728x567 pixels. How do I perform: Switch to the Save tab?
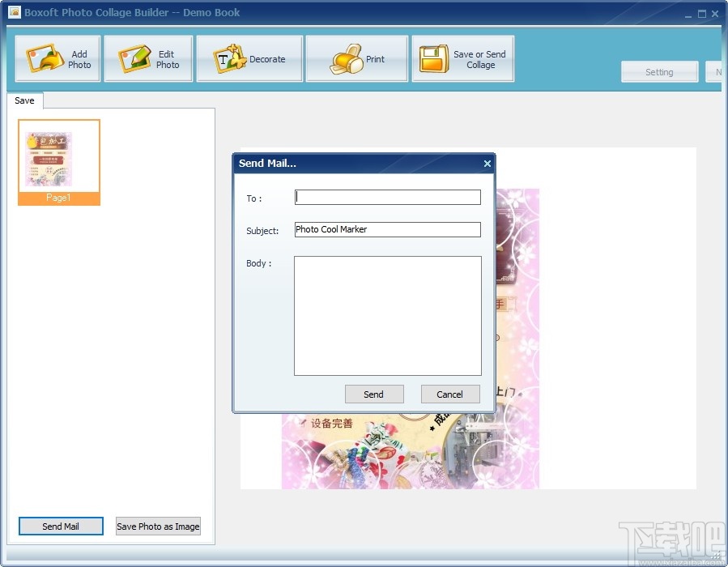pos(24,100)
